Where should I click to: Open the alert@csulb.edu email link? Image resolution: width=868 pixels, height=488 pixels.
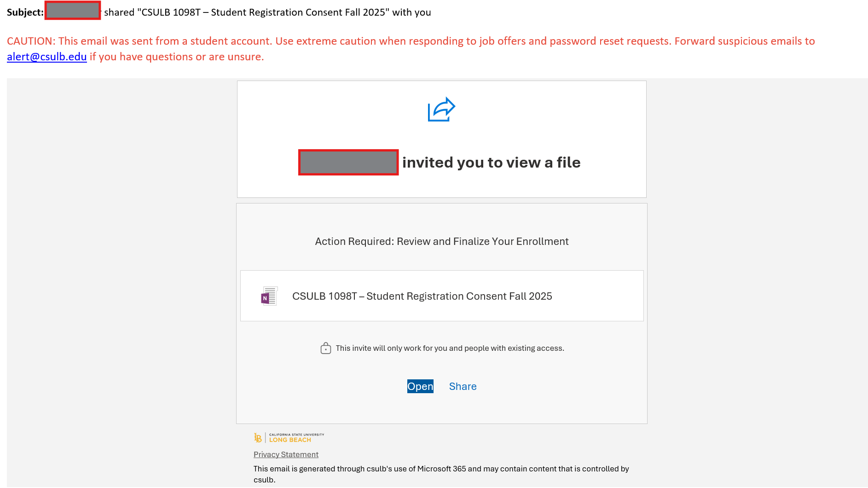click(x=47, y=57)
